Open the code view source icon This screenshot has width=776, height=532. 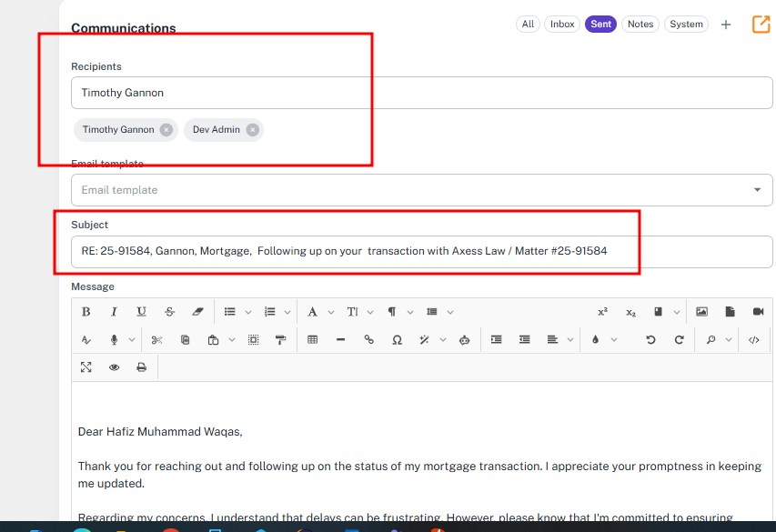[754, 340]
